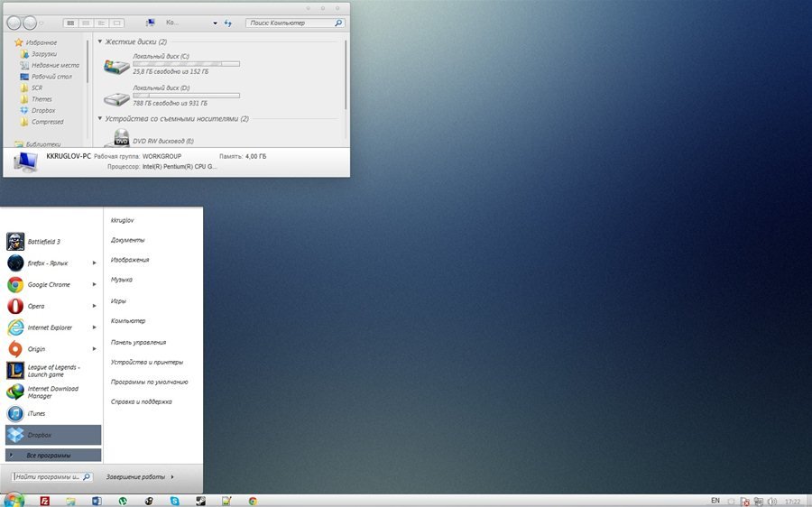Open Панель управления from the Start menu
812x507 pixels.
138,342
